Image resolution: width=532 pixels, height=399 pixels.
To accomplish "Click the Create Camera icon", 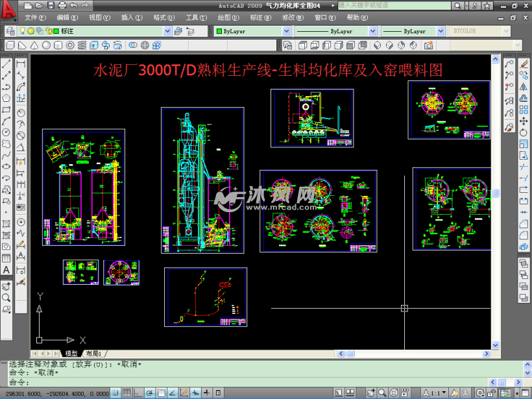I will 428,45.
